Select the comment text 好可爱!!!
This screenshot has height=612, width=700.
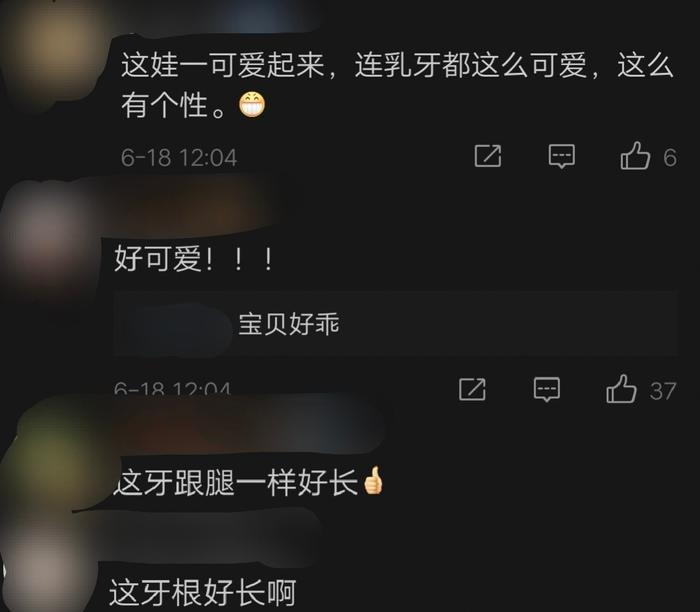click(194, 259)
